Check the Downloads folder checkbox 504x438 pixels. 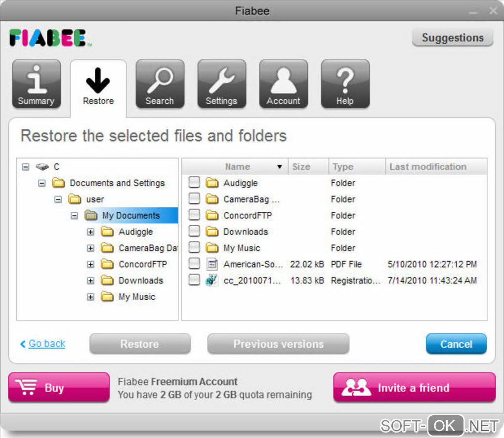[x=194, y=231]
